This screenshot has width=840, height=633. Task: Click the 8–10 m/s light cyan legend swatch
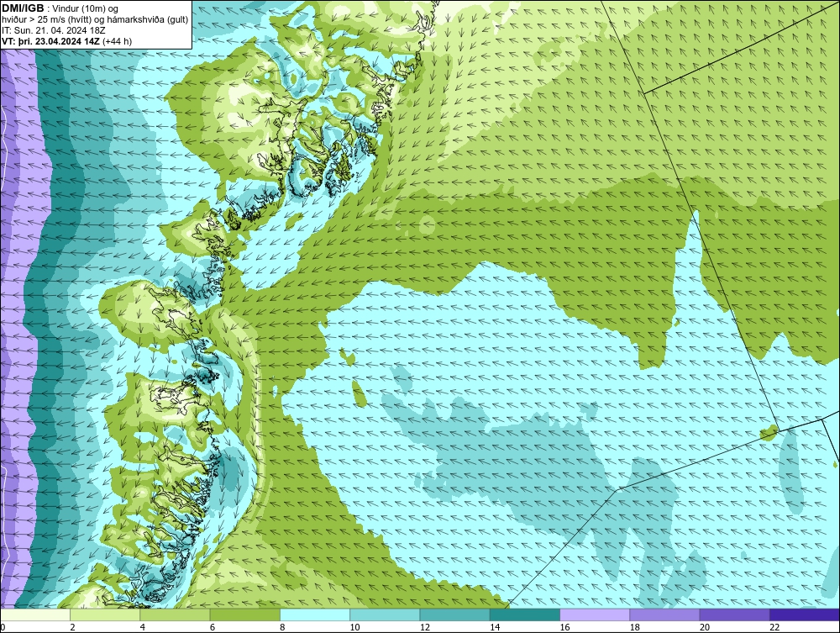click(315, 615)
